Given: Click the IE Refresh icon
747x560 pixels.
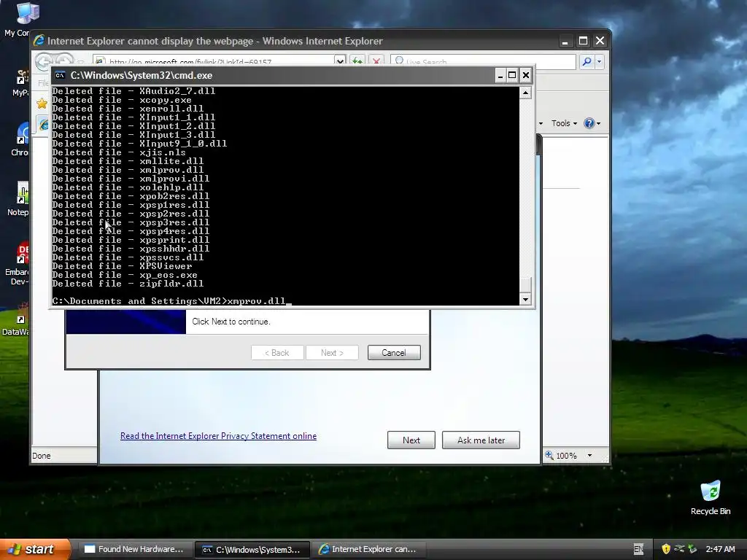Looking at the screenshot, I should point(357,61).
